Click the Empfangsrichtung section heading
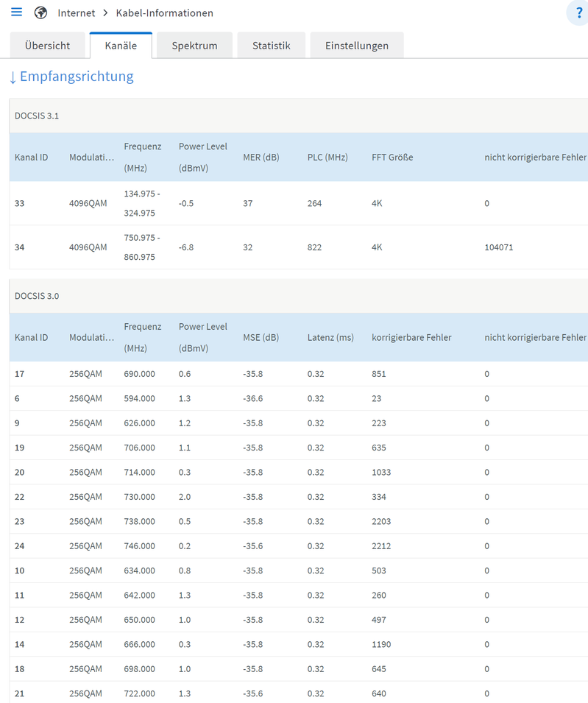 77,77
